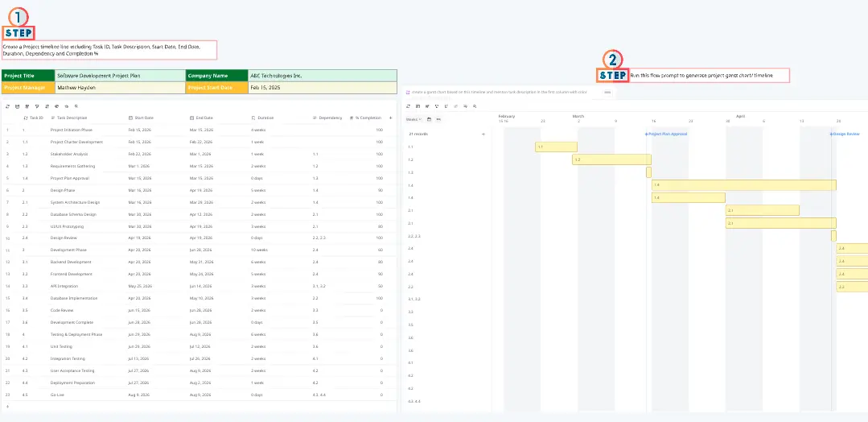Add a record with the plus beside 21 records
Screen dimensions: 868x422
pos(483,134)
